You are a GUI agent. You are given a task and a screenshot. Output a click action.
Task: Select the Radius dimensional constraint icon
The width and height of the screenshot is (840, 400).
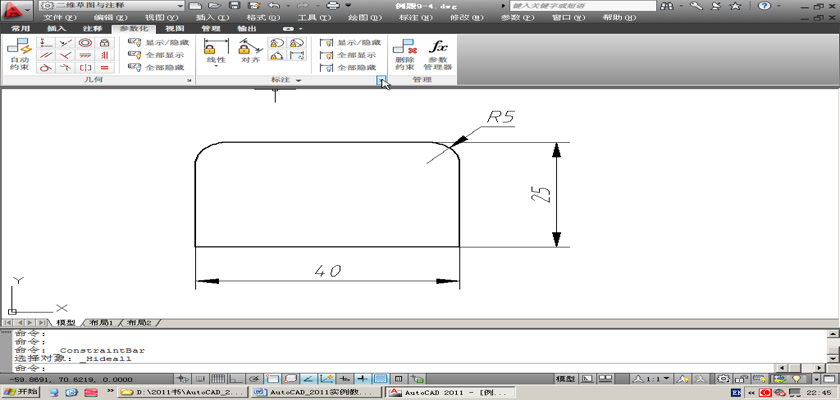277,43
